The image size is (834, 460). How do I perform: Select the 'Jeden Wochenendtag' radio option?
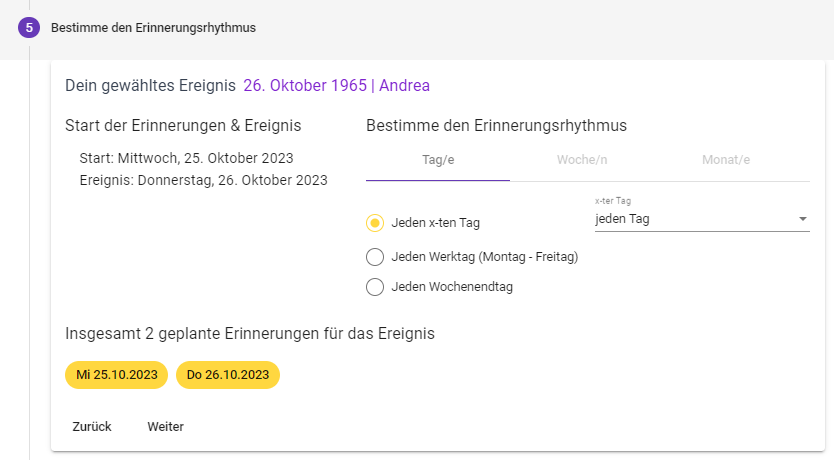click(x=375, y=287)
